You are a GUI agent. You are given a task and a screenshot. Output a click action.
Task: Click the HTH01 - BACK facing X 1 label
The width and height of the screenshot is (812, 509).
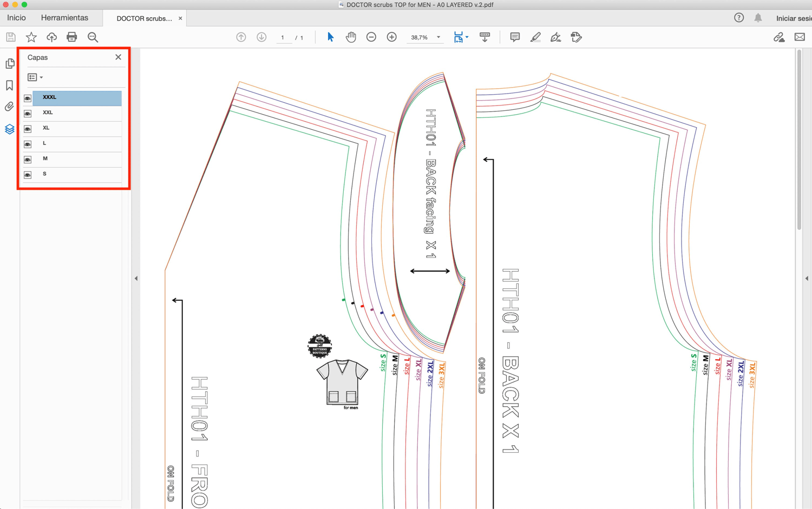(431, 183)
